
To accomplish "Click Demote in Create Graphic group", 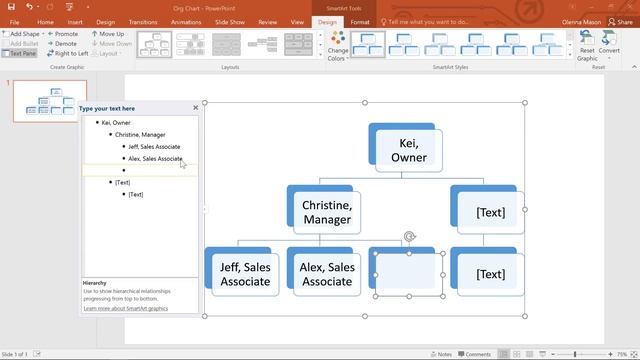I will coord(62,44).
